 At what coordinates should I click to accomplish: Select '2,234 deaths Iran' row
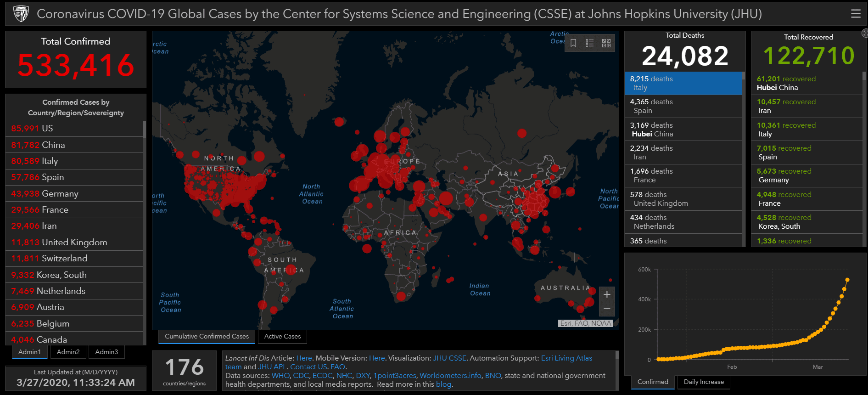[683, 152]
